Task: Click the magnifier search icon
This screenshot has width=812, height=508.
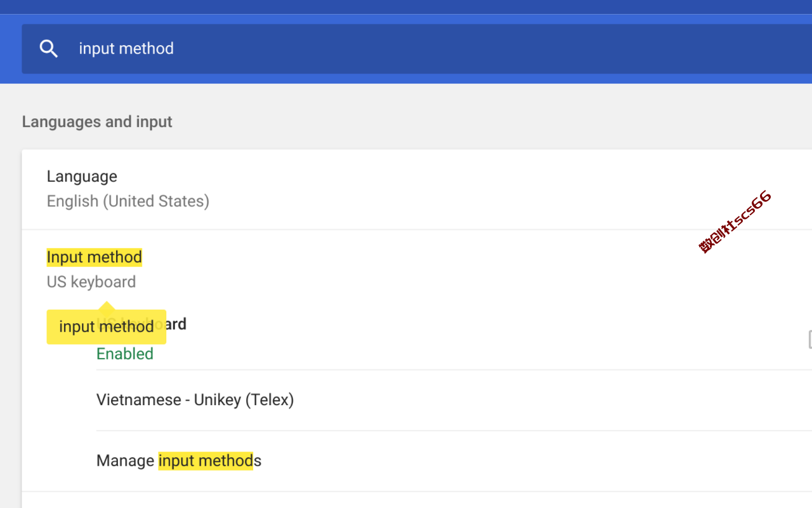Action: point(49,49)
